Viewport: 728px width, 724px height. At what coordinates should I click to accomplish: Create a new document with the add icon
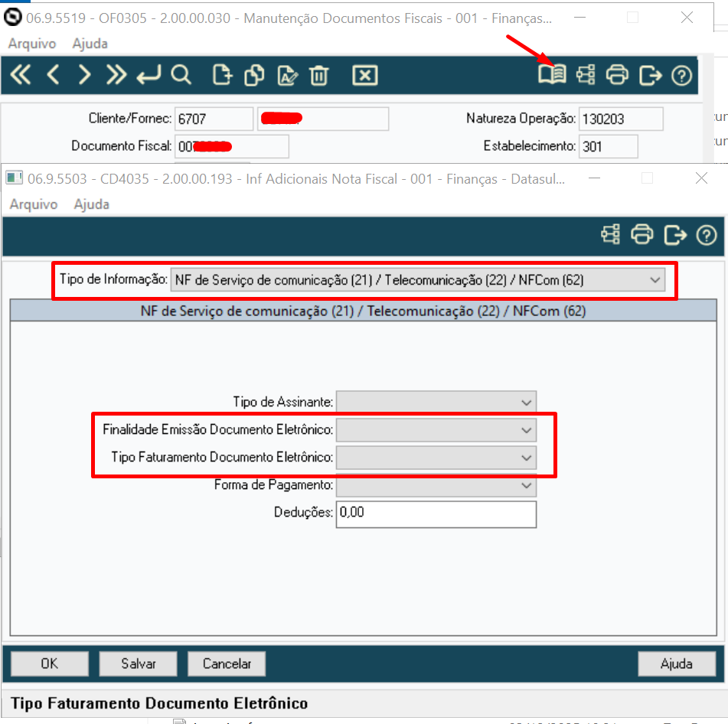pyautogui.click(x=222, y=75)
